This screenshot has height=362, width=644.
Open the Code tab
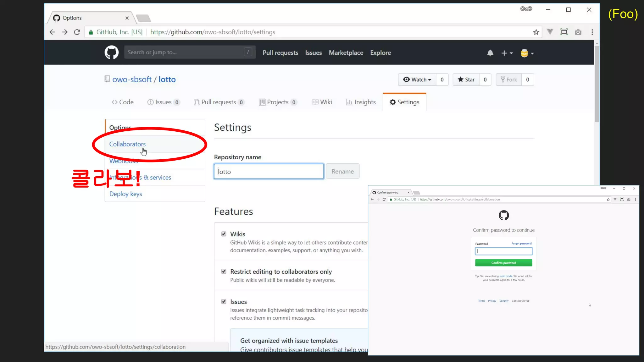[x=123, y=102]
